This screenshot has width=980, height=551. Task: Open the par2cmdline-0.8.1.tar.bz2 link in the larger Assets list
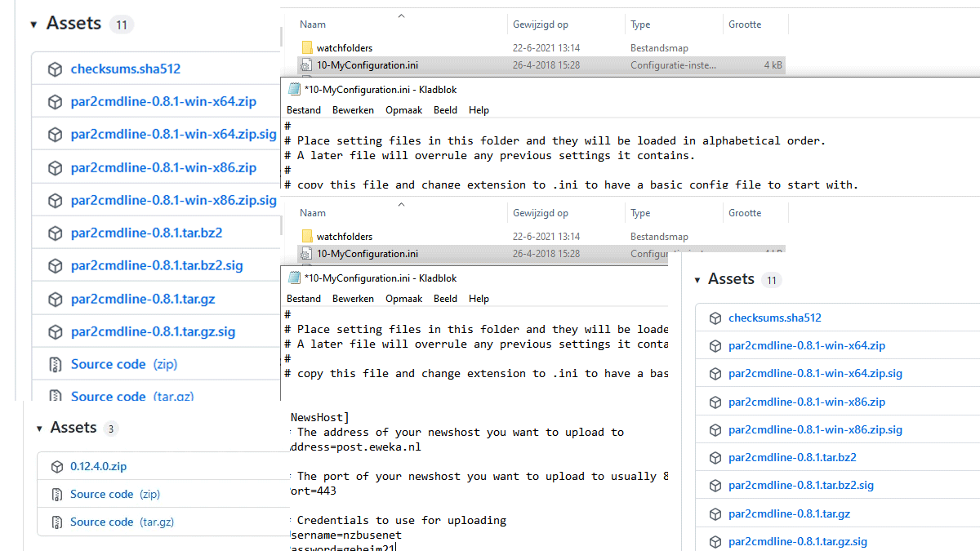(146, 233)
